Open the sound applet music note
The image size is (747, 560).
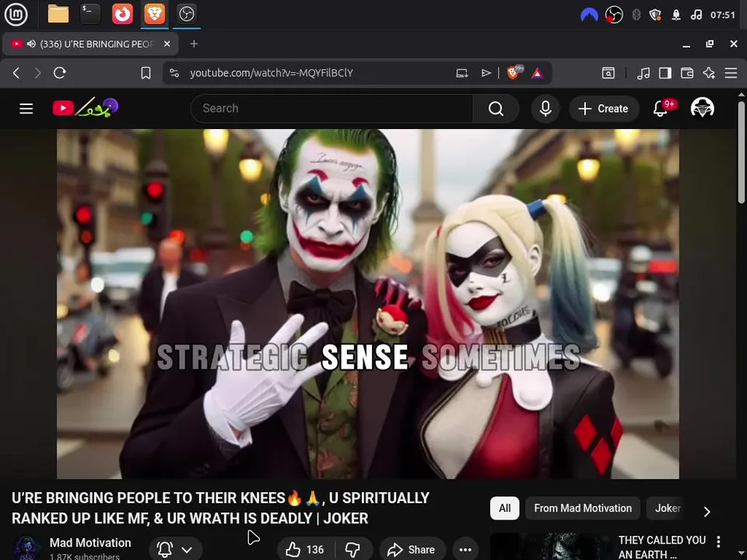click(696, 16)
